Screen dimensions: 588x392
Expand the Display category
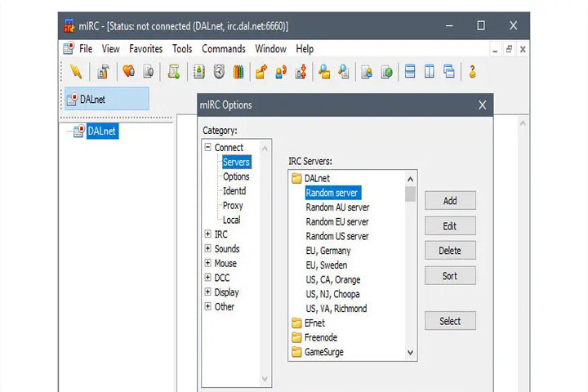(207, 292)
